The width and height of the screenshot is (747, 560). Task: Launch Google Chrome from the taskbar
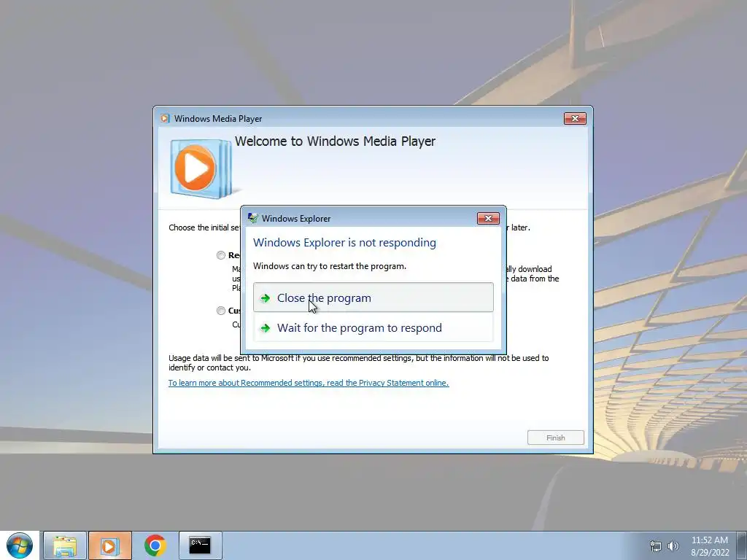click(155, 545)
